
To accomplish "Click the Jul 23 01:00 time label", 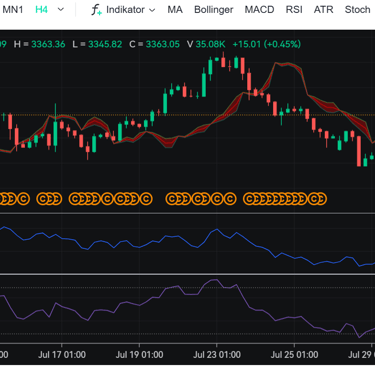I will (x=217, y=355).
